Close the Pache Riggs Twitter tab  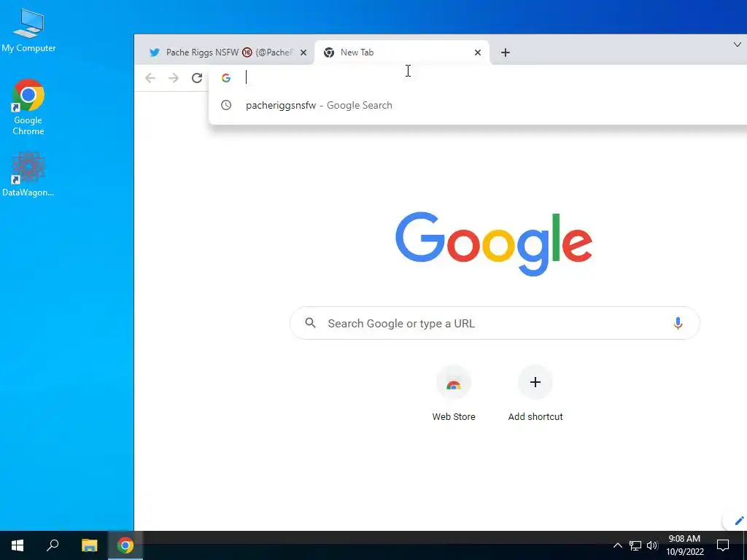point(303,52)
